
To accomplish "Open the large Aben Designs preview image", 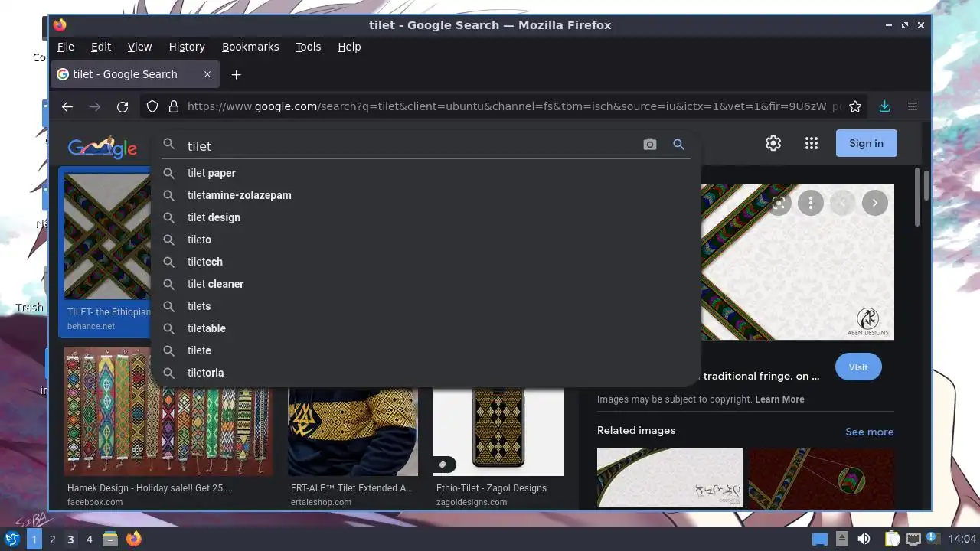I will [798, 262].
